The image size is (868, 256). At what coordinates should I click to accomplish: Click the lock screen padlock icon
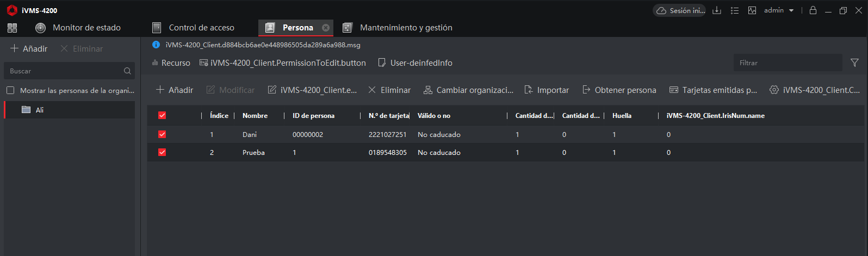point(813,10)
